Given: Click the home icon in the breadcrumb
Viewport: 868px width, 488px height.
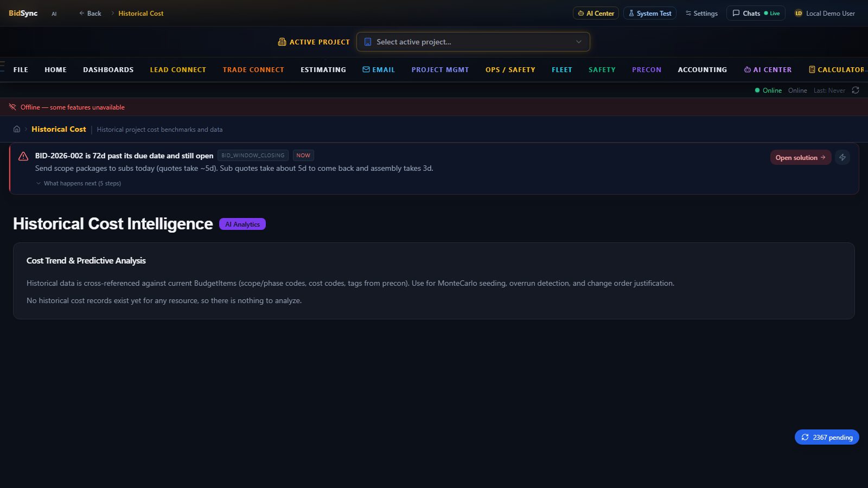Looking at the screenshot, I should coord(17,129).
